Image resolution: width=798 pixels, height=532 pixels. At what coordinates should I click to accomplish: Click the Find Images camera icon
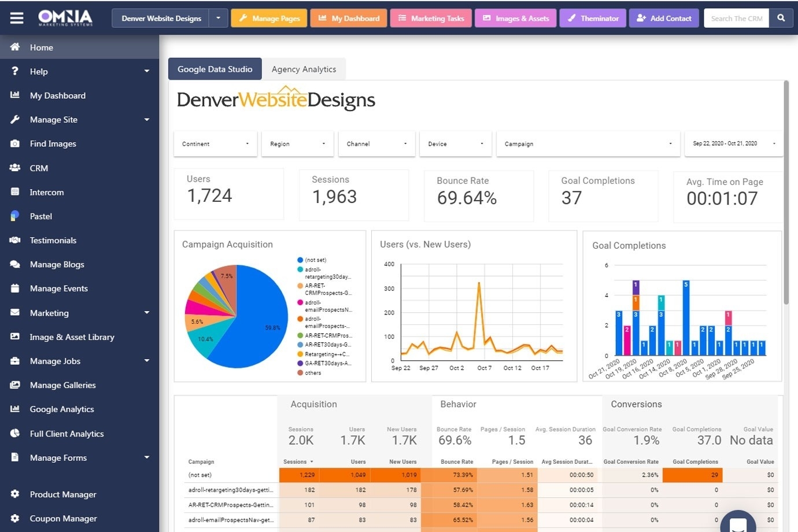[x=15, y=143]
